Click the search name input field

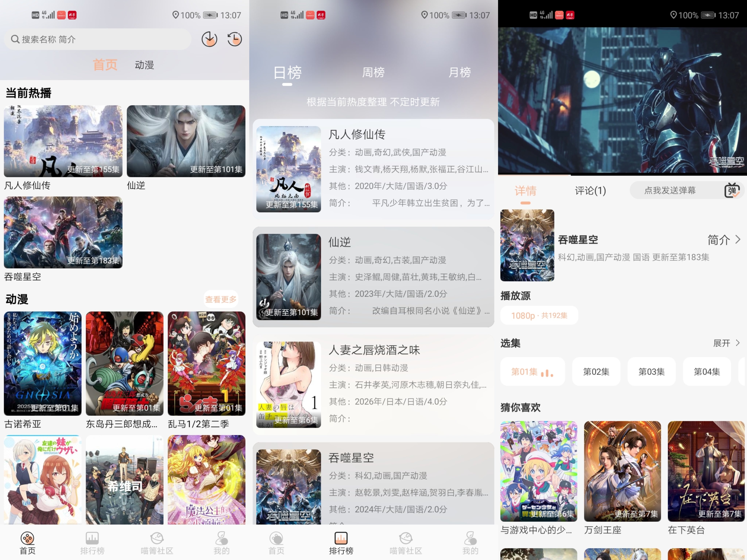point(98,39)
